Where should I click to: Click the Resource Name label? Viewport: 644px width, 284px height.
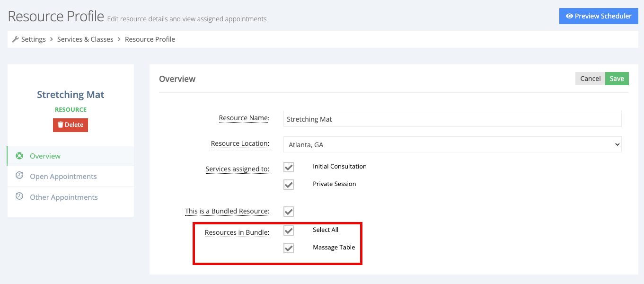[x=244, y=118]
